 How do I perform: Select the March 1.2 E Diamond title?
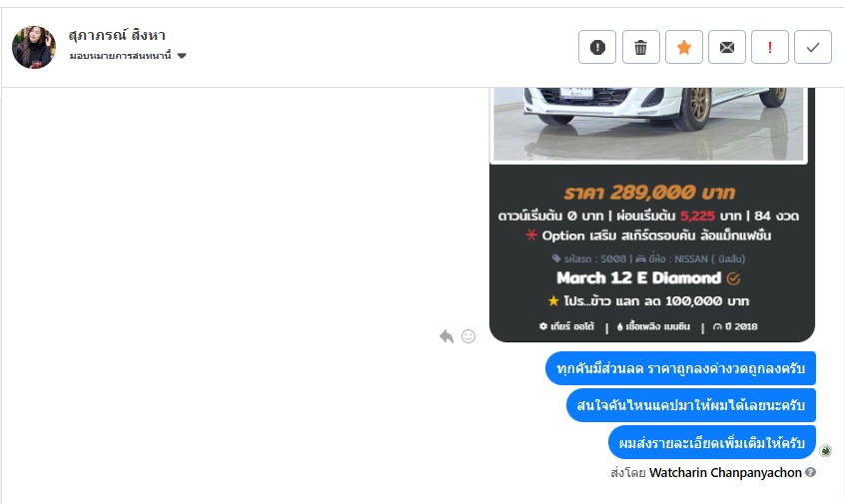pyautogui.click(x=638, y=277)
